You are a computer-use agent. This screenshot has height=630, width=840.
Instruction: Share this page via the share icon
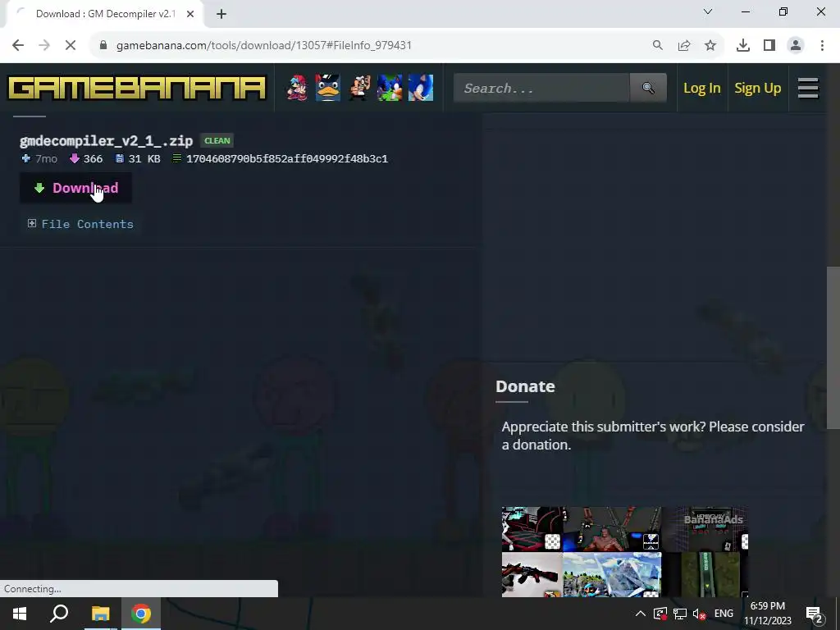pyautogui.click(x=684, y=46)
